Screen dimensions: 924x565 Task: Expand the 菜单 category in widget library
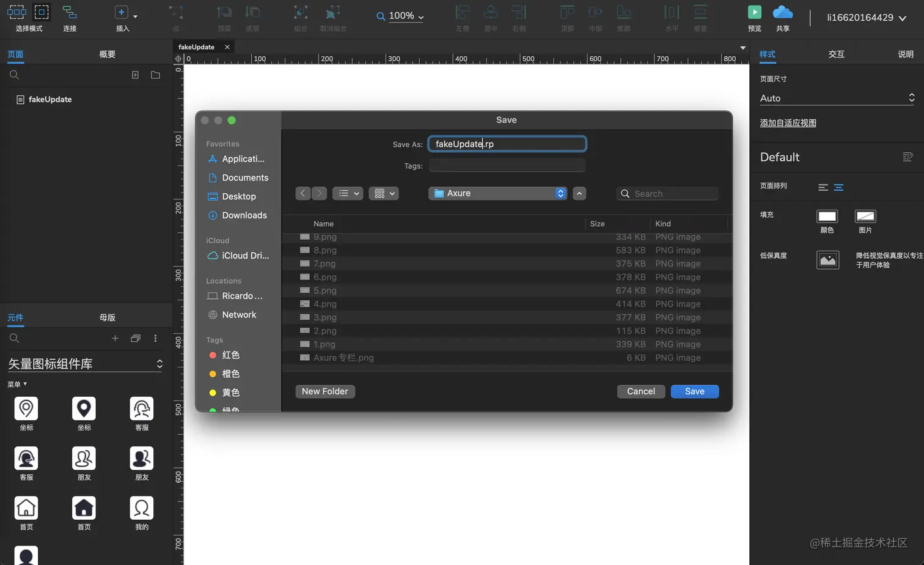coord(17,384)
